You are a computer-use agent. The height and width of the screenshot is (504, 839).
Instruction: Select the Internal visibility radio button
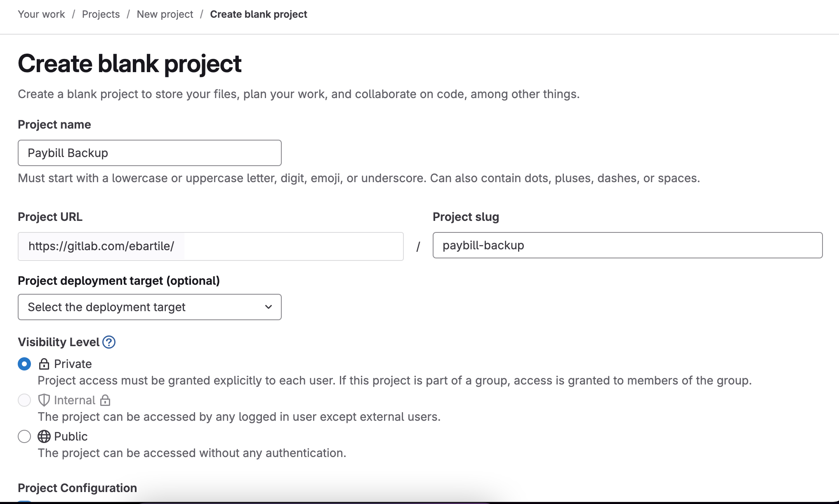tap(24, 400)
